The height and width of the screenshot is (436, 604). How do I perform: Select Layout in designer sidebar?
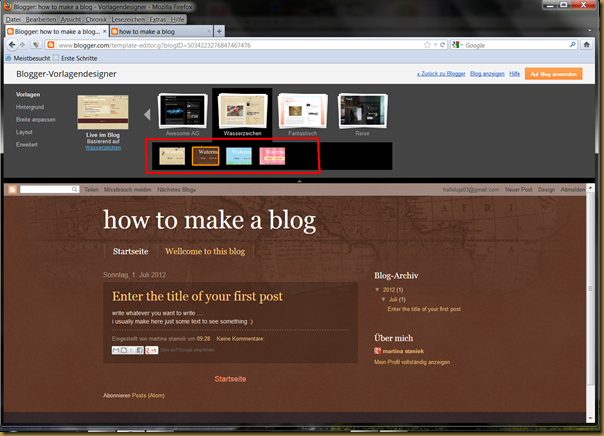[x=24, y=132]
